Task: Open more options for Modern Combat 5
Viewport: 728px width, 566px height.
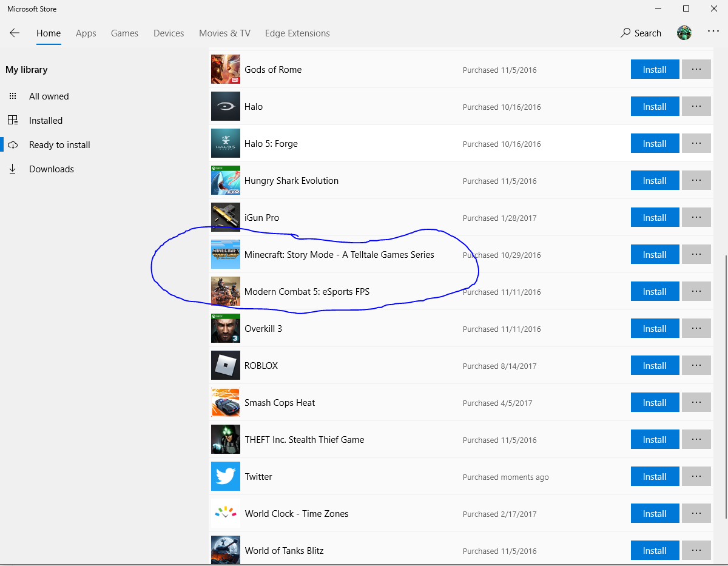Action: [696, 292]
